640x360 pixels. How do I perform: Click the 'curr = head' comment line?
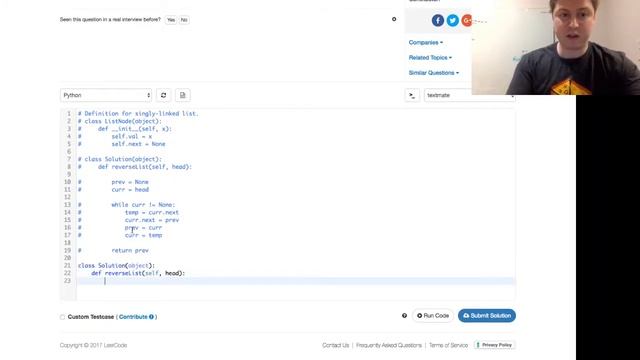tap(130, 190)
